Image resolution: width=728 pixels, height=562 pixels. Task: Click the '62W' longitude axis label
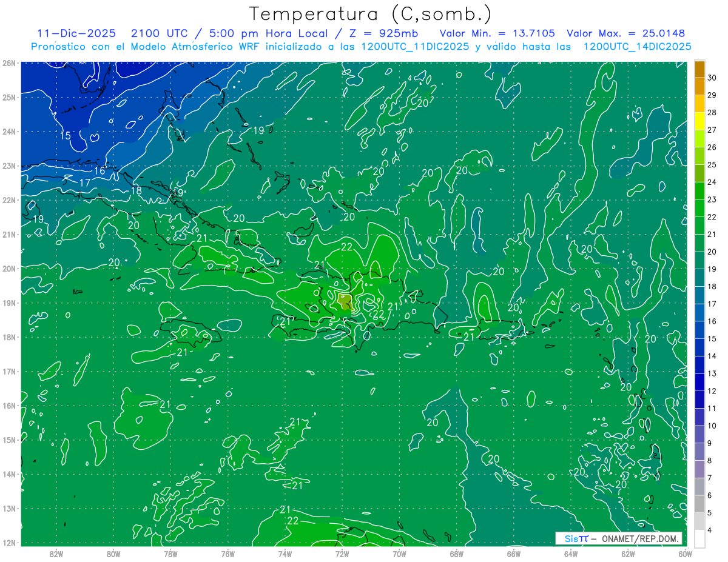click(x=628, y=554)
